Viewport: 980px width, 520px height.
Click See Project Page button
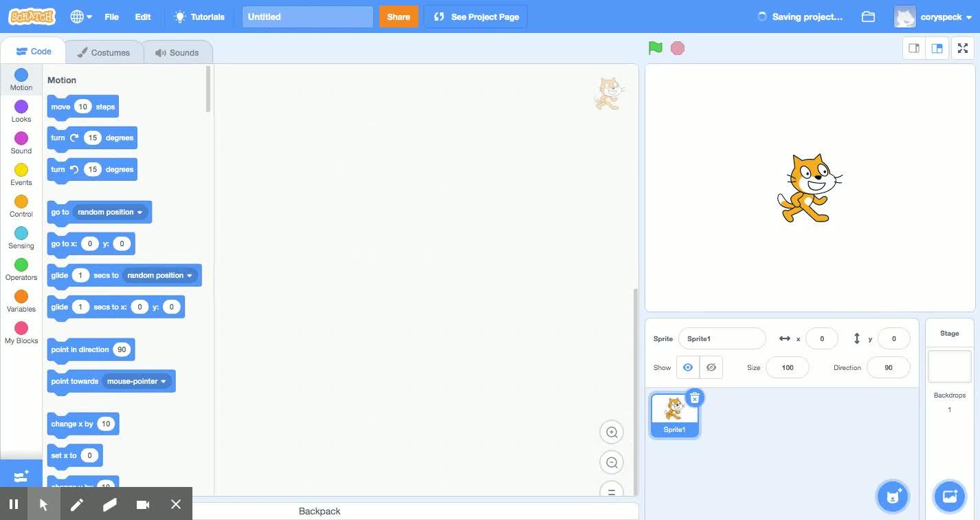(476, 17)
